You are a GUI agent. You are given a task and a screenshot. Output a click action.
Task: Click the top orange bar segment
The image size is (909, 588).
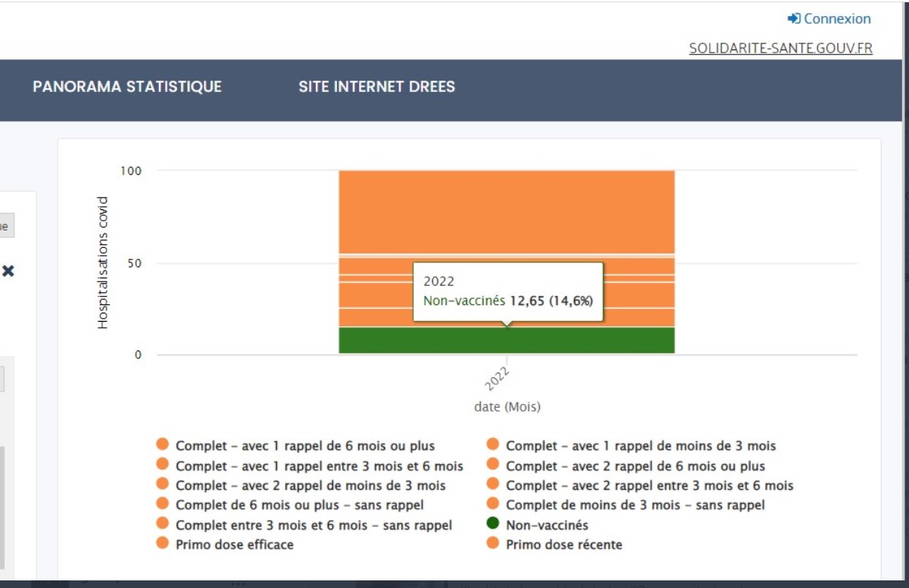pos(507,211)
